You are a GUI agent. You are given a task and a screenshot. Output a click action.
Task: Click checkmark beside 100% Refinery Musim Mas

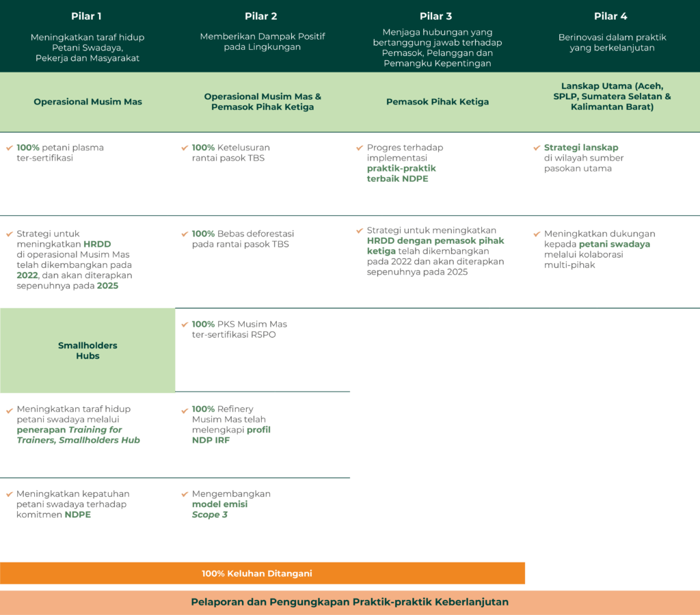pos(185,410)
